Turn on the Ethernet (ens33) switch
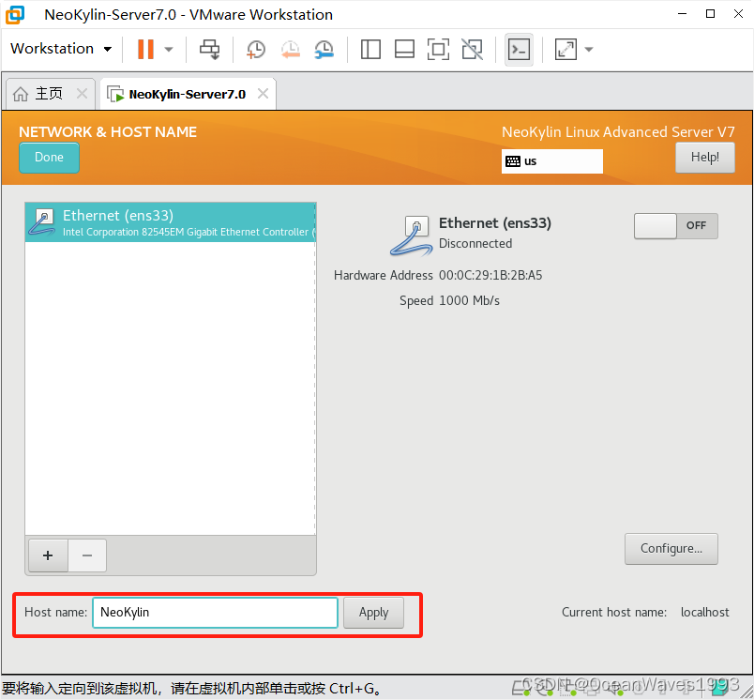This screenshot has width=754, height=700. (x=675, y=225)
